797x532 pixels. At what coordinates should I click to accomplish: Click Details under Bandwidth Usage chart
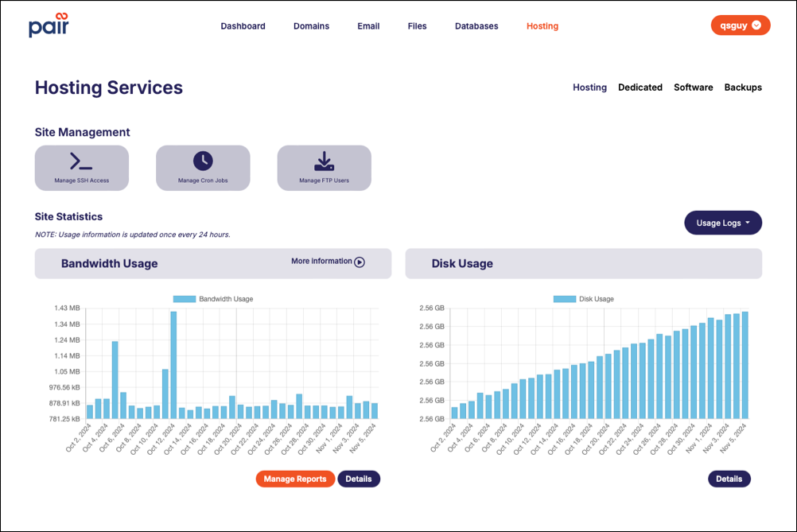click(359, 479)
